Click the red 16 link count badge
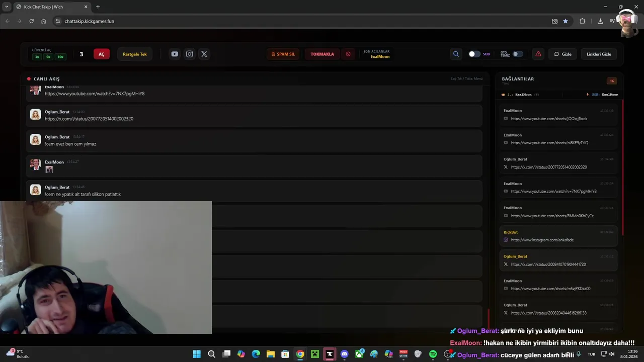 click(x=612, y=81)
